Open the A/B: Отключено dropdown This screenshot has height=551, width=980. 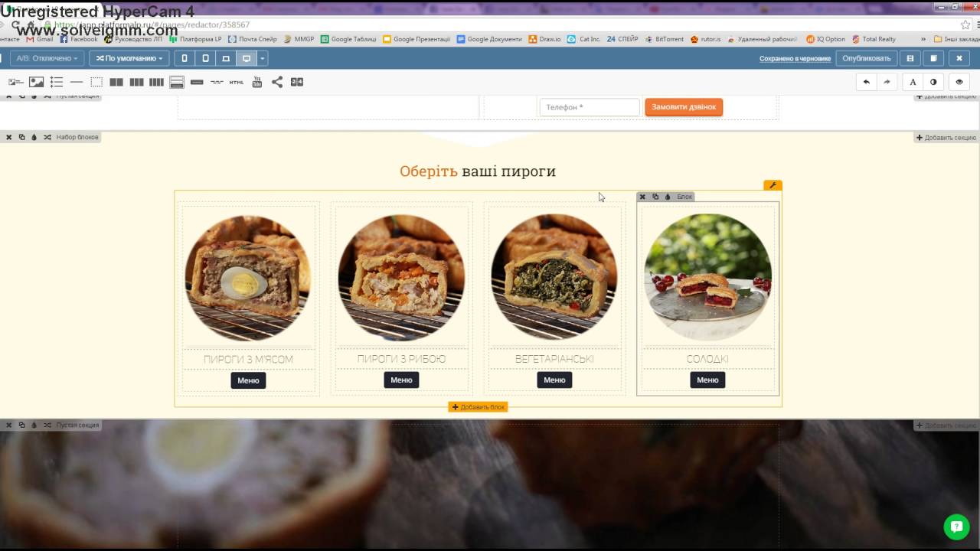[47, 58]
